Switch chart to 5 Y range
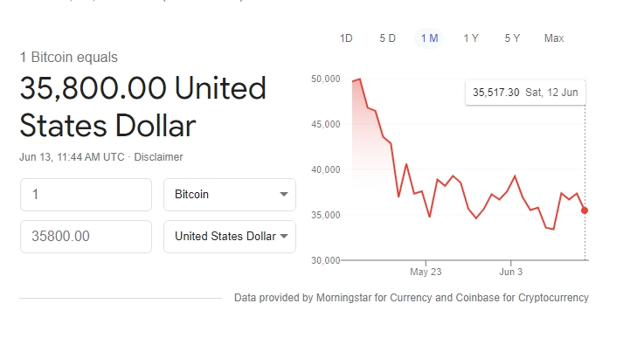Image resolution: width=644 pixels, height=338 pixels. point(512,38)
